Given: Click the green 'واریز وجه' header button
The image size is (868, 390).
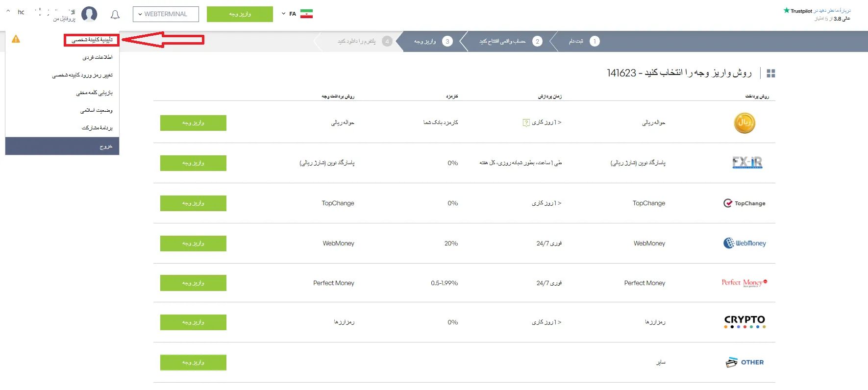Looking at the screenshot, I should [240, 14].
